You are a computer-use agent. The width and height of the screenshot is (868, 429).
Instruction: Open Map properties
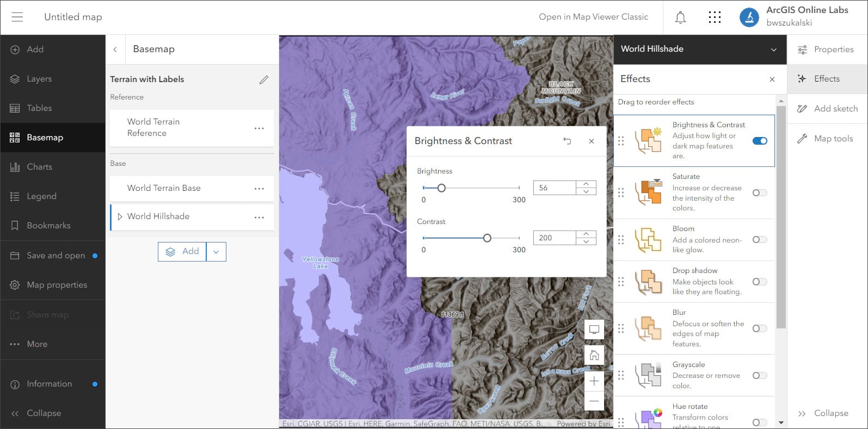coord(53,285)
